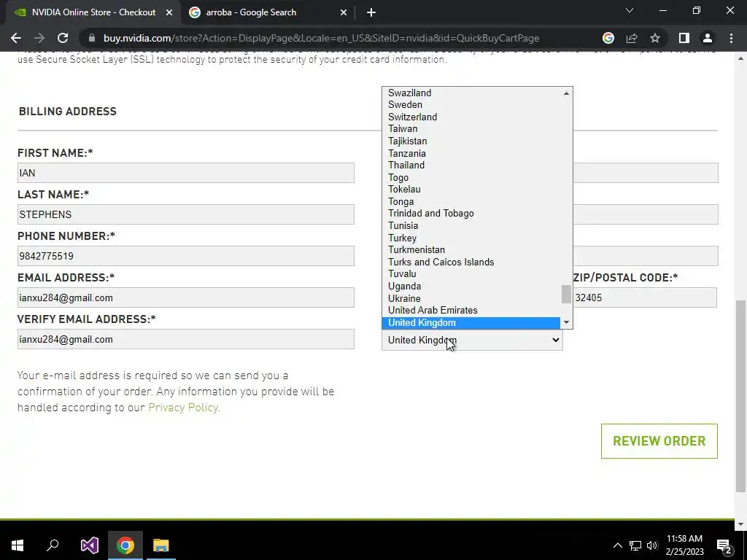Select Sweden in country list

point(471,105)
